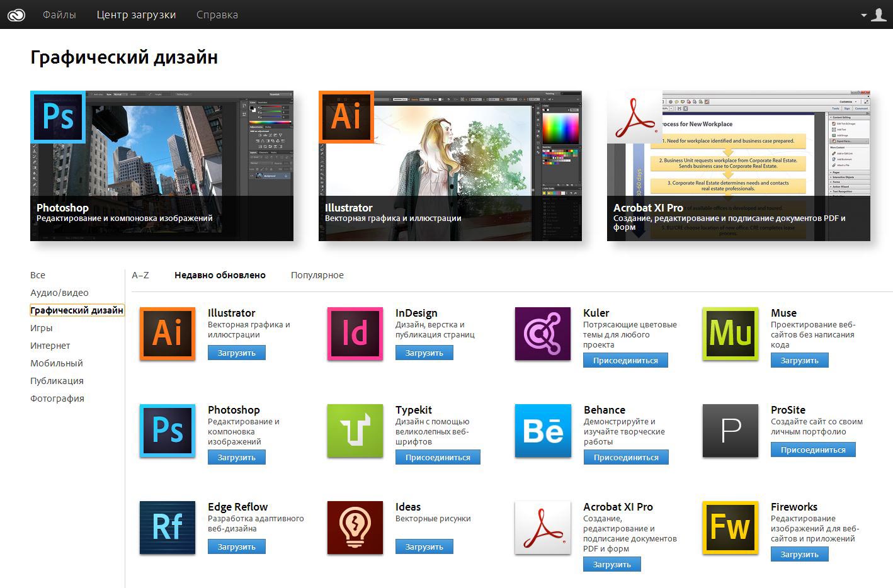This screenshot has height=588, width=893.
Task: Click the Ai icon on the Illustrator banner
Action: click(346, 118)
